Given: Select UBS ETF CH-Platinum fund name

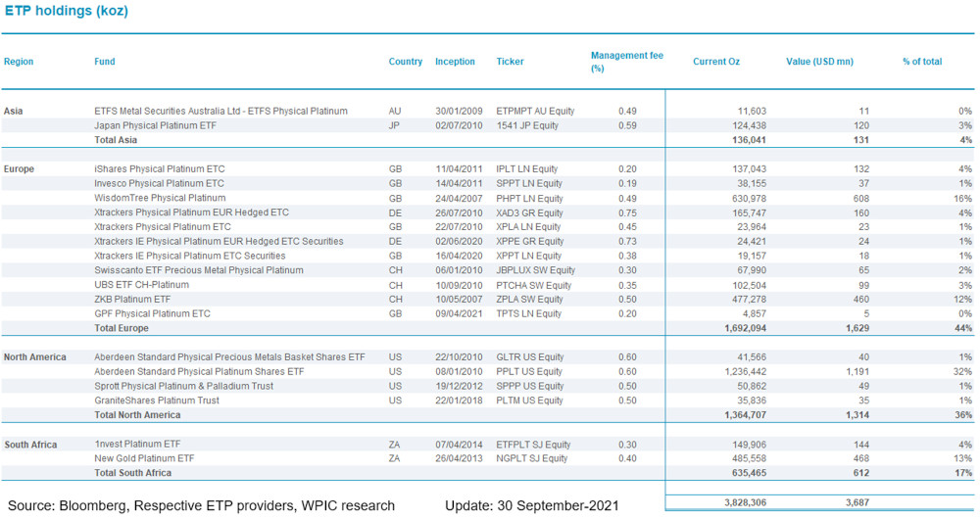Looking at the screenshot, I should click(x=141, y=285).
